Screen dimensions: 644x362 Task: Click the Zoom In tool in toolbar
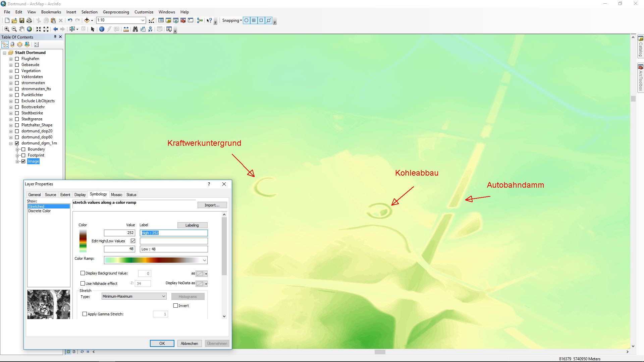pyautogui.click(x=6, y=29)
